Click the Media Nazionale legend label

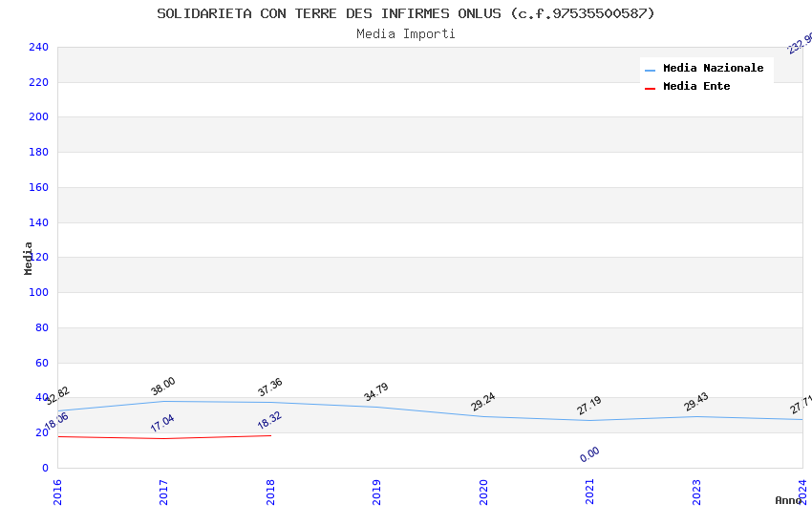pyautogui.click(x=713, y=68)
